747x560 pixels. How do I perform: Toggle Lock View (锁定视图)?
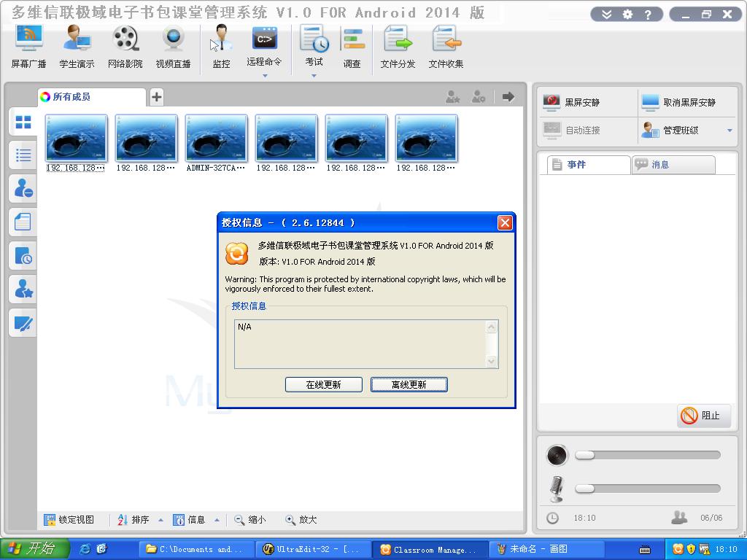[x=69, y=520]
